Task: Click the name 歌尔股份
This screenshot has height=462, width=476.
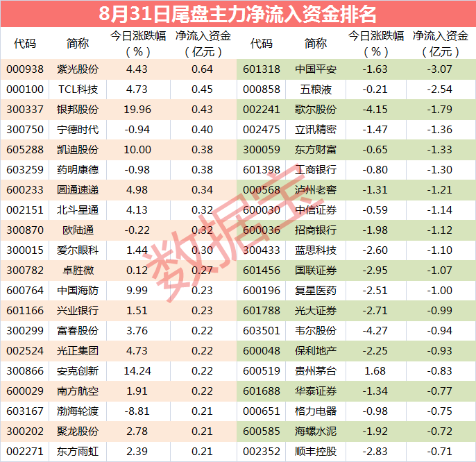Action: tap(316, 110)
